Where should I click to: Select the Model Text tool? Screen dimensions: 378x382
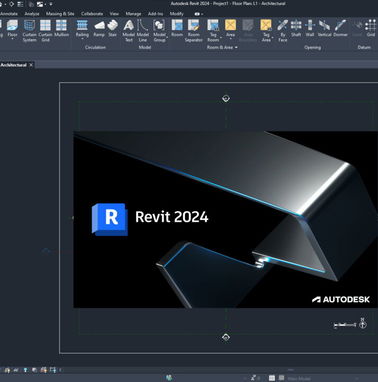129,31
